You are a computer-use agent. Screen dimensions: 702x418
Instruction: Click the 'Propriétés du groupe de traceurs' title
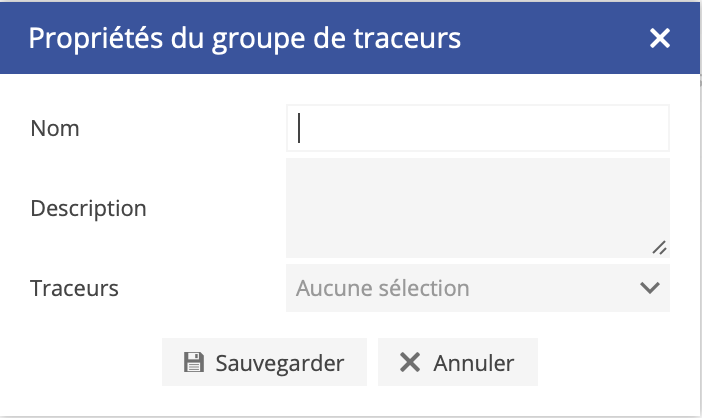pyautogui.click(x=245, y=38)
